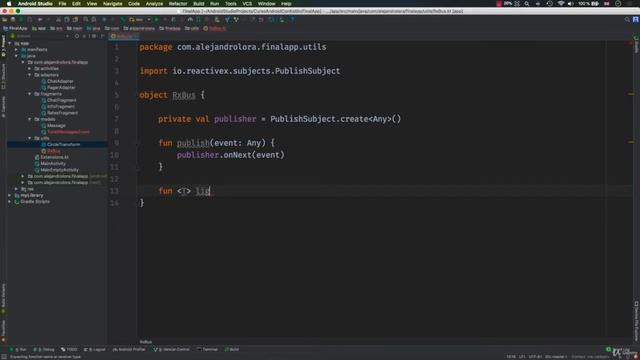Collapse the adapters package

point(30,75)
